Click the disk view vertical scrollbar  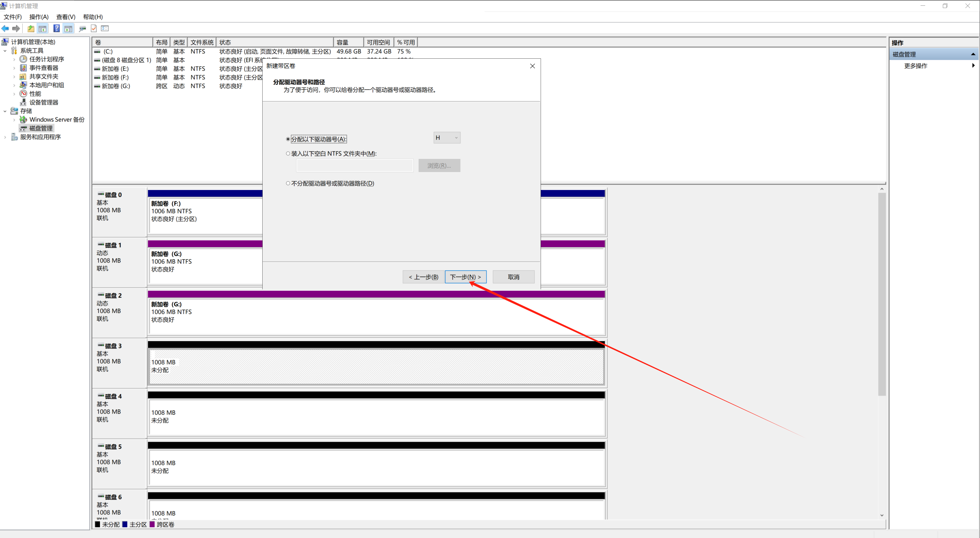coord(881,294)
